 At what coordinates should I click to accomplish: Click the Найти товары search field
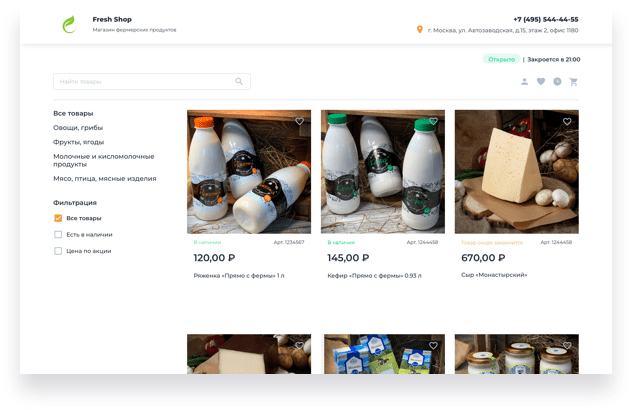[x=152, y=81]
